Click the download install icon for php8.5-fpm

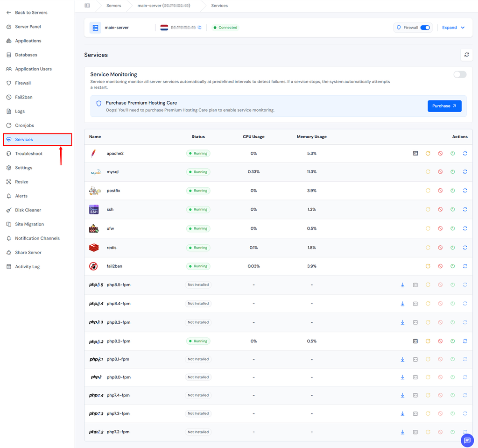pyautogui.click(x=402, y=285)
